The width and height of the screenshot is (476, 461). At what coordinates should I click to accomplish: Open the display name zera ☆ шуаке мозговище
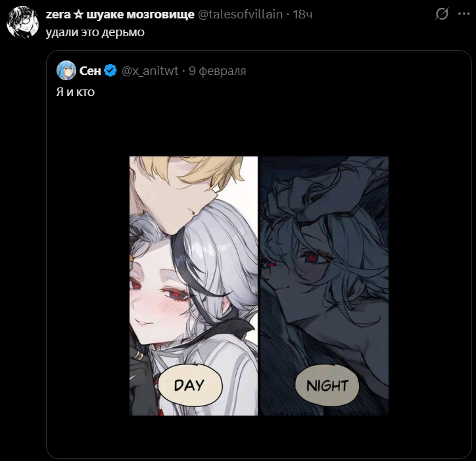coord(120,14)
